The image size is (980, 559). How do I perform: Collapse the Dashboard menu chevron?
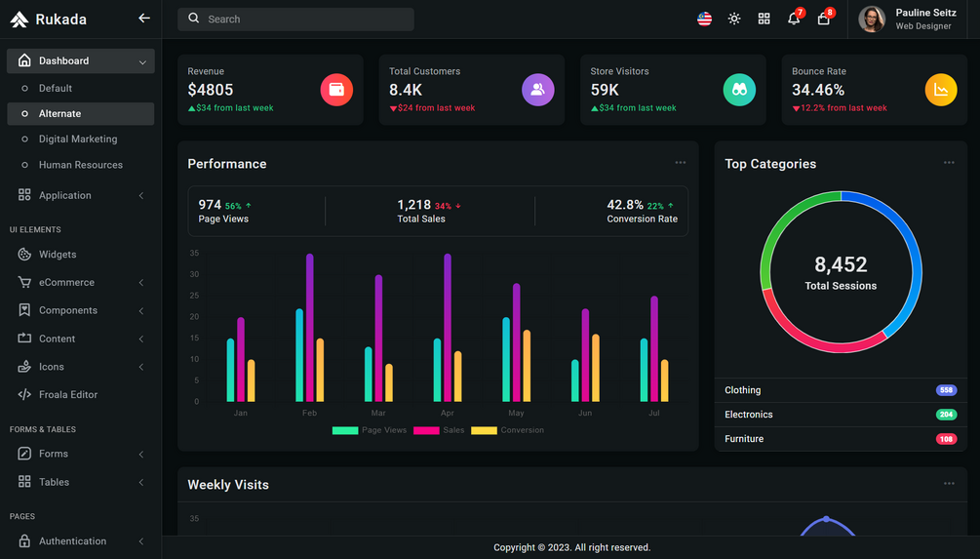pyautogui.click(x=142, y=61)
